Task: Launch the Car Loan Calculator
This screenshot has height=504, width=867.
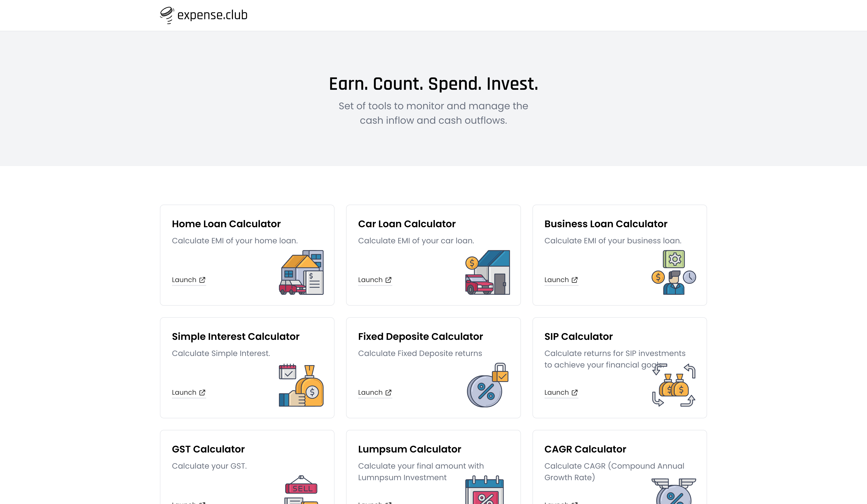Action: click(x=375, y=280)
